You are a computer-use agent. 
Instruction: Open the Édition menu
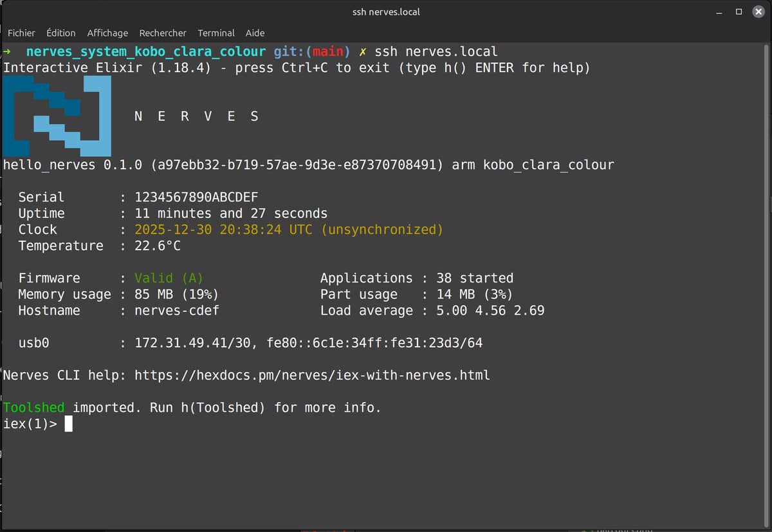61,33
